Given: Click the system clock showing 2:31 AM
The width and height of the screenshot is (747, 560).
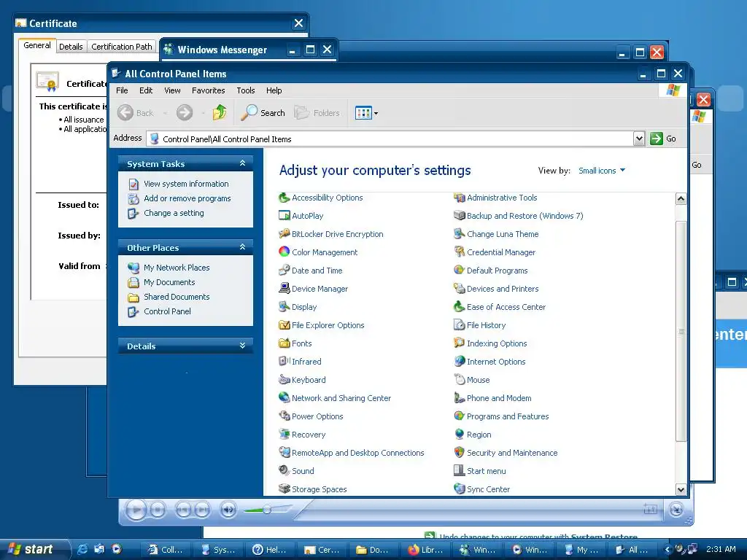Looking at the screenshot, I should (721, 549).
